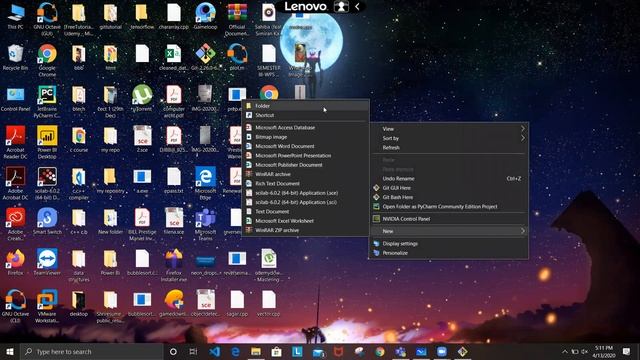Open Folder as PyCharm Community Edition Project
The image size is (640, 360).
[449, 207]
